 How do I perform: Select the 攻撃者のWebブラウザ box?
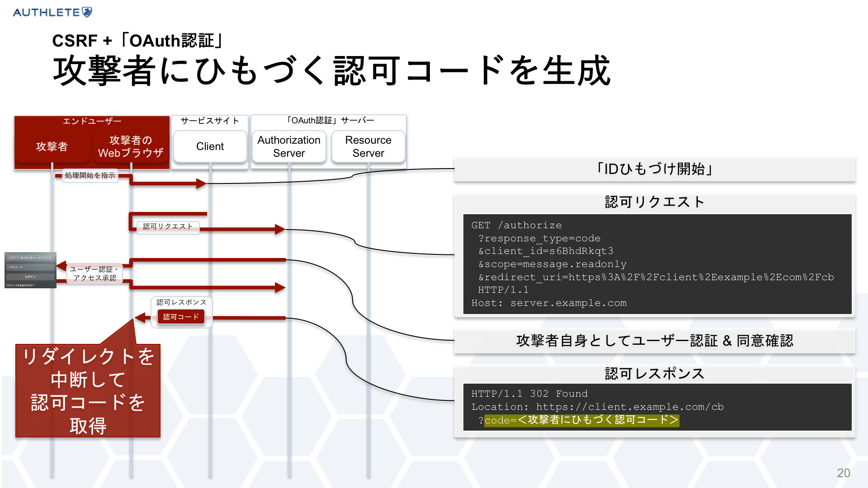pyautogui.click(x=131, y=146)
